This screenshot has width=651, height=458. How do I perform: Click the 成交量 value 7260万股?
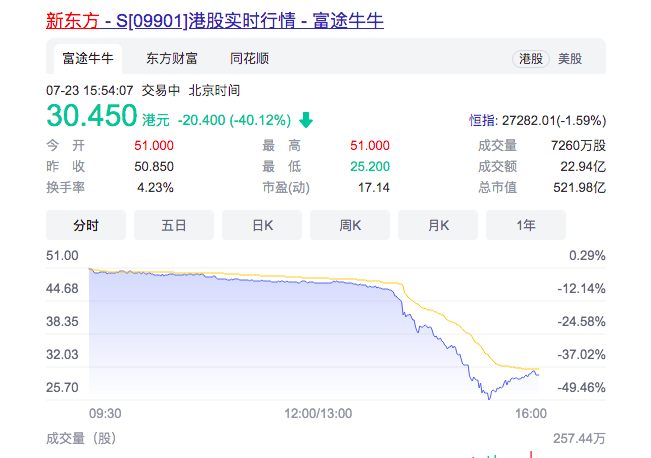[x=578, y=145]
